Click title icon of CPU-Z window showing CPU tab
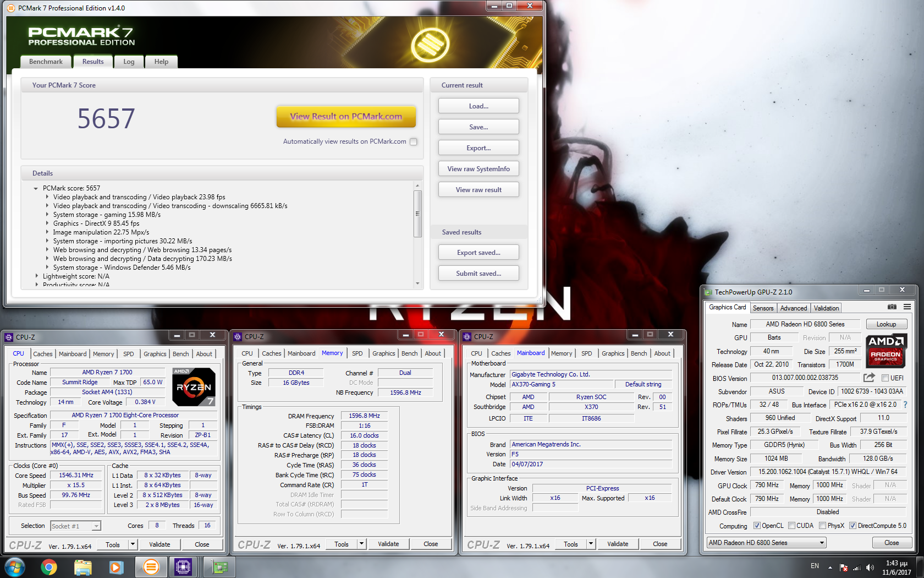 [x=9, y=337]
